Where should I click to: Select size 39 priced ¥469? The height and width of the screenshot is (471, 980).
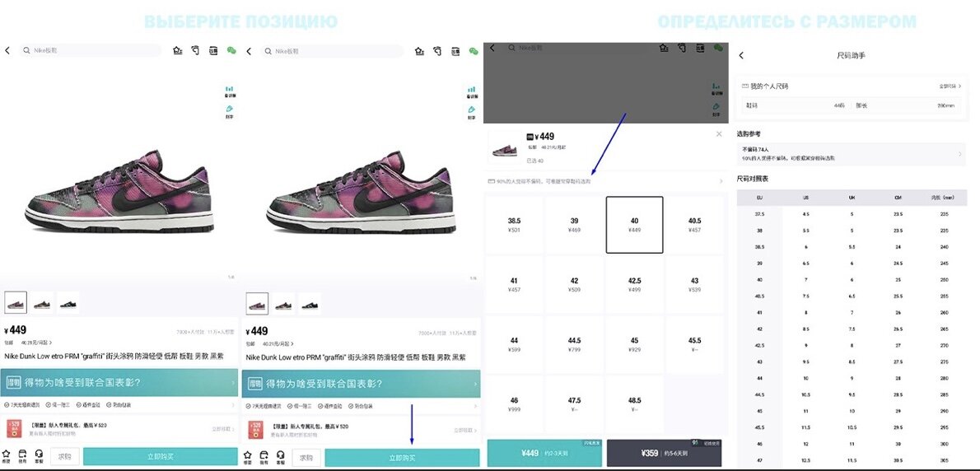click(x=574, y=225)
